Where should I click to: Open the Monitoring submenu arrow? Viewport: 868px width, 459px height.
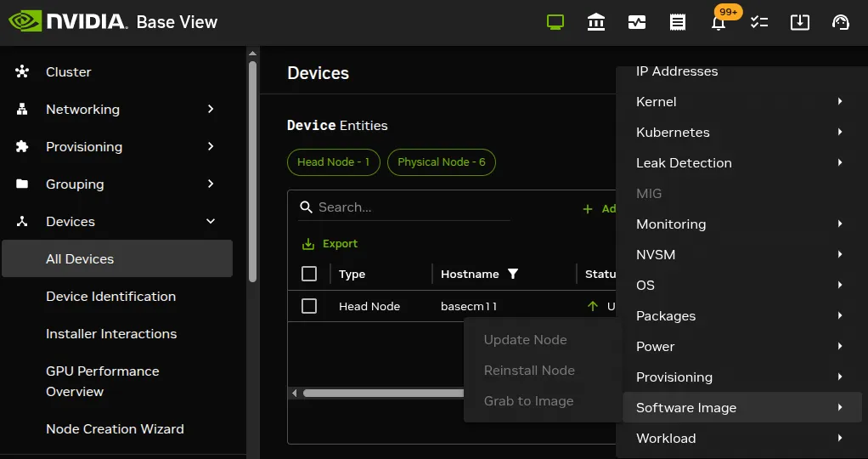(840, 224)
